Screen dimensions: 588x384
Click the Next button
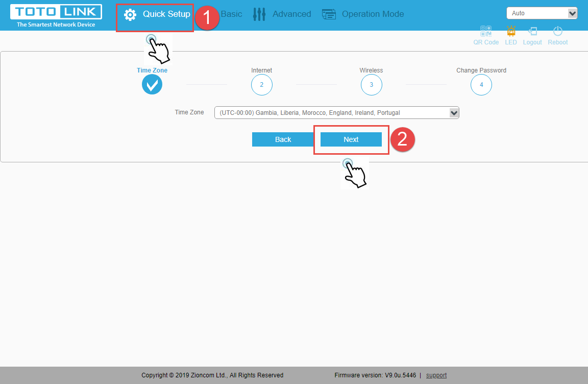351,139
